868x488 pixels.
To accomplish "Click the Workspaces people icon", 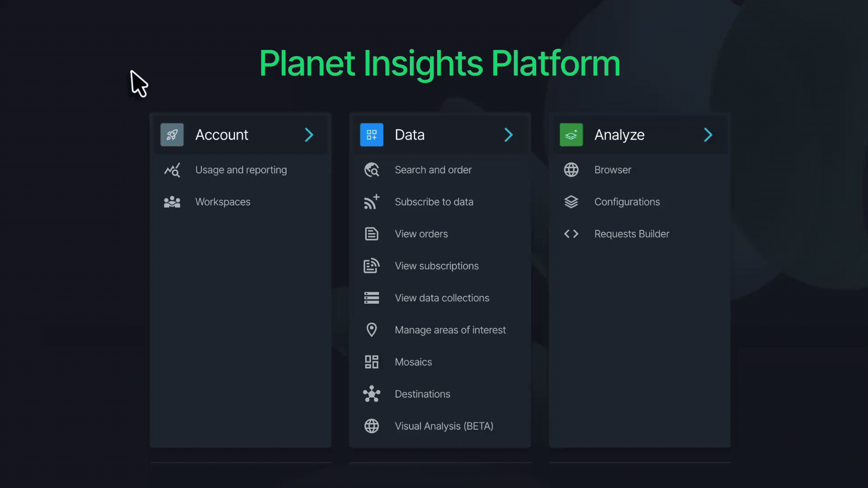I will 172,202.
